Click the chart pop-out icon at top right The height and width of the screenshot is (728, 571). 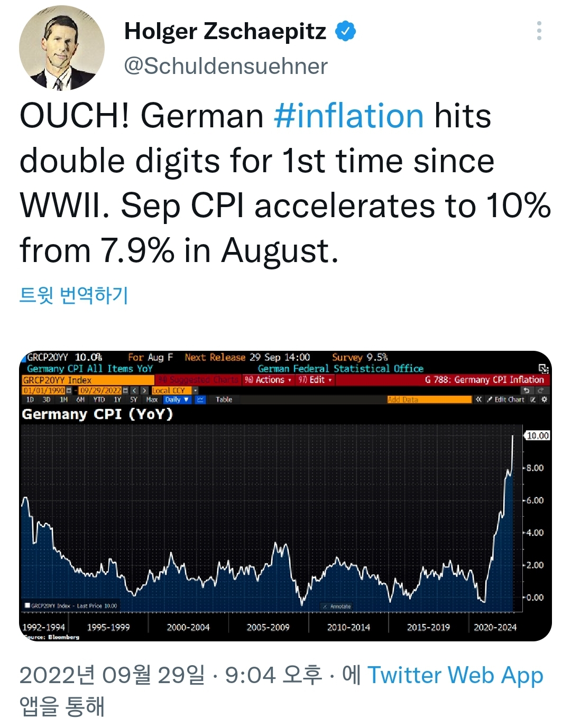click(x=543, y=368)
